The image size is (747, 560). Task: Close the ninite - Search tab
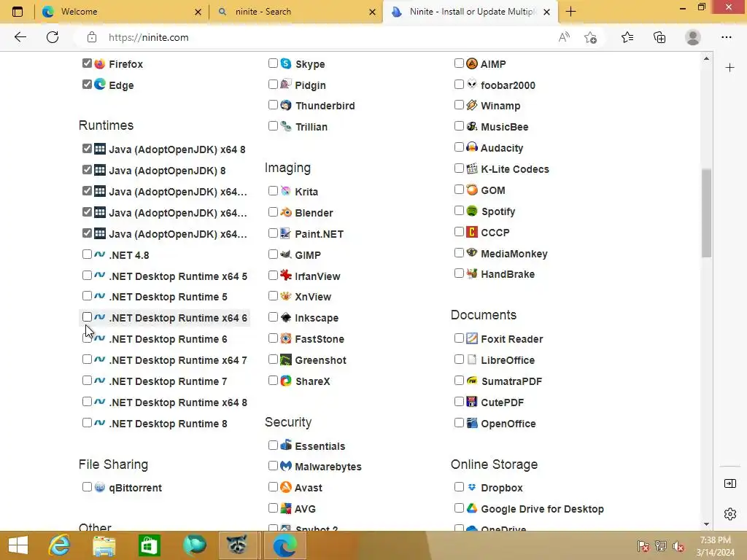coord(372,12)
